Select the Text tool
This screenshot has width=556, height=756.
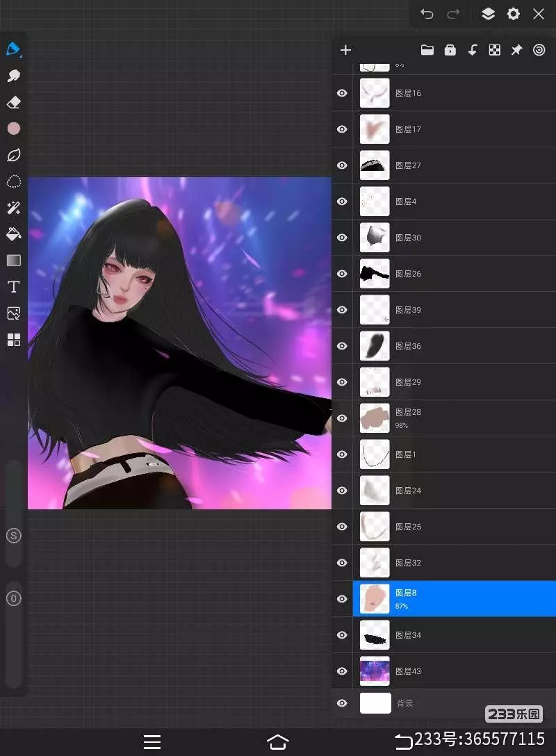[13, 287]
